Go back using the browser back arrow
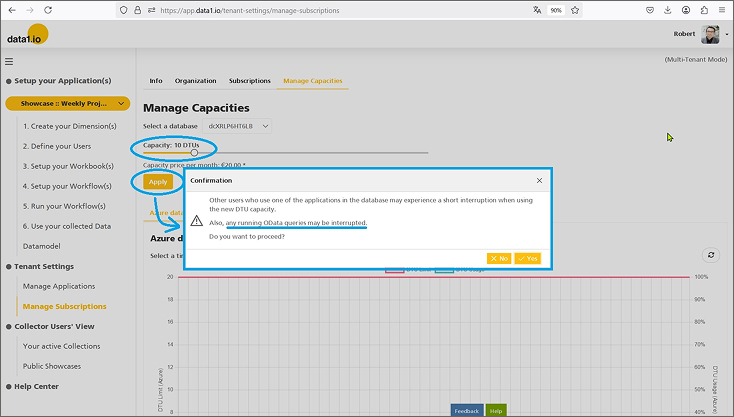This screenshot has width=734, height=417. (x=12, y=10)
